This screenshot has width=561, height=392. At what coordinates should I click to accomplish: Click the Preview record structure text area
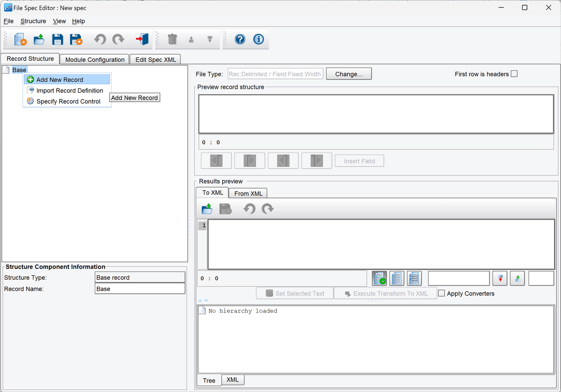[x=376, y=114]
